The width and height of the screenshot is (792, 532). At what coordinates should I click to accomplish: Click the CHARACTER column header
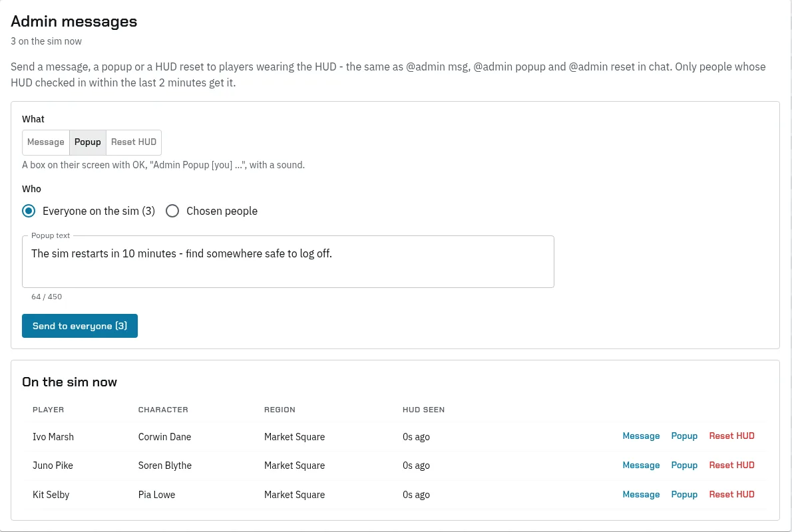tap(163, 410)
